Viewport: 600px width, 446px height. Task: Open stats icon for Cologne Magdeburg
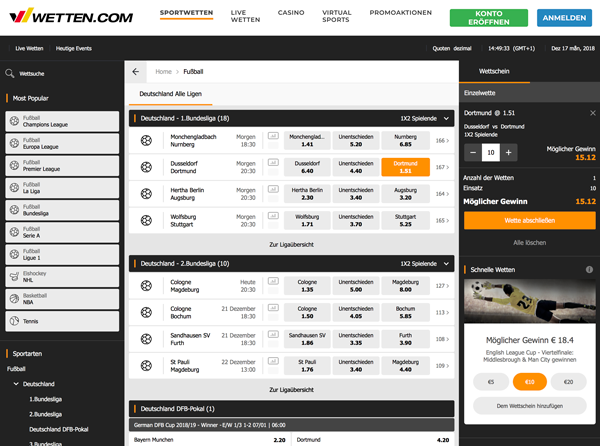pyautogui.click(x=273, y=281)
